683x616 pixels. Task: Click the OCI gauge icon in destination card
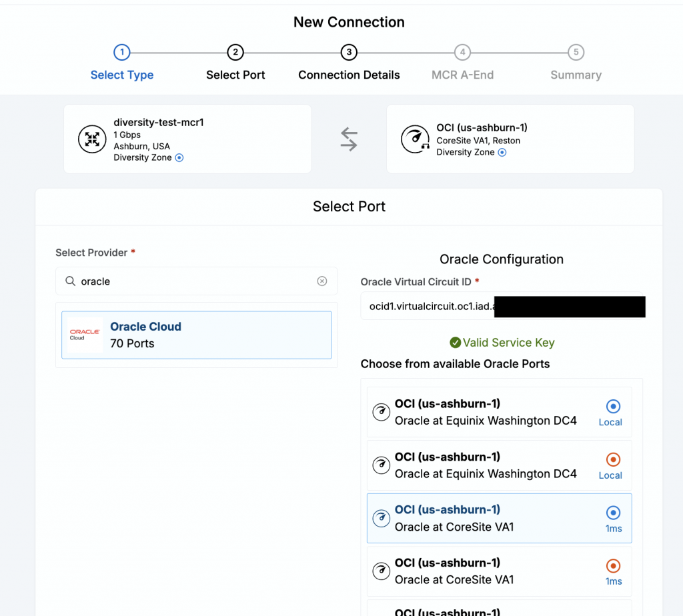click(415, 139)
